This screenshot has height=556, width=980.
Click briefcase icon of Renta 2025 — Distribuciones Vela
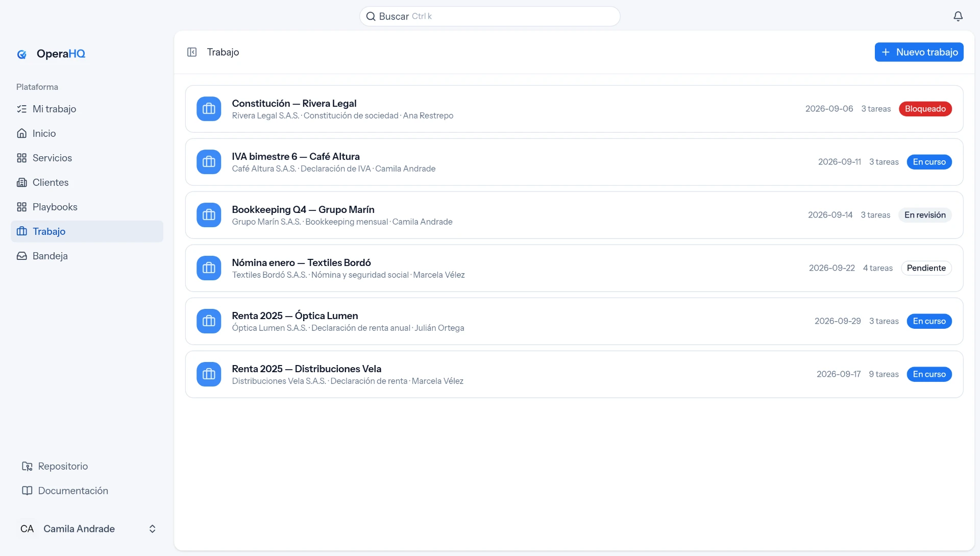(x=209, y=374)
